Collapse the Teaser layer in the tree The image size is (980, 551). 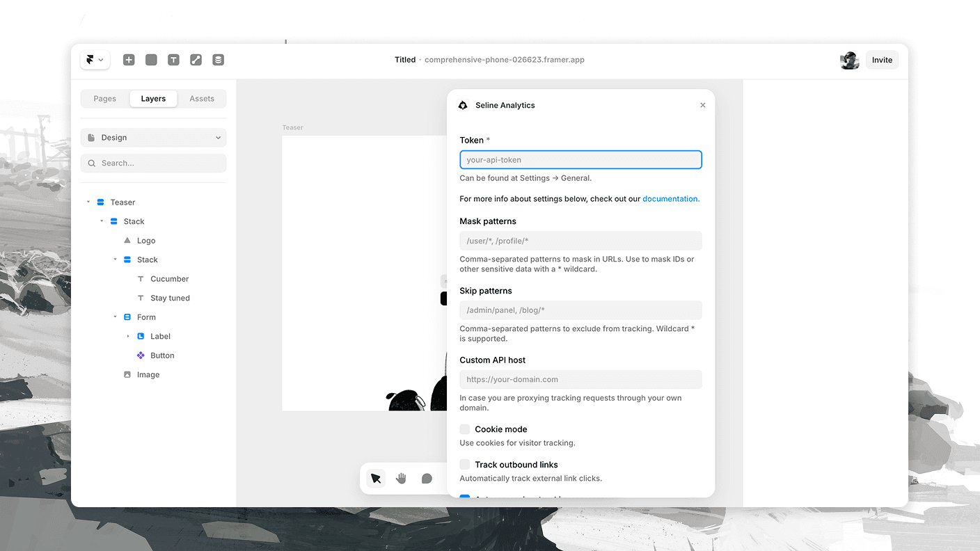(x=88, y=202)
